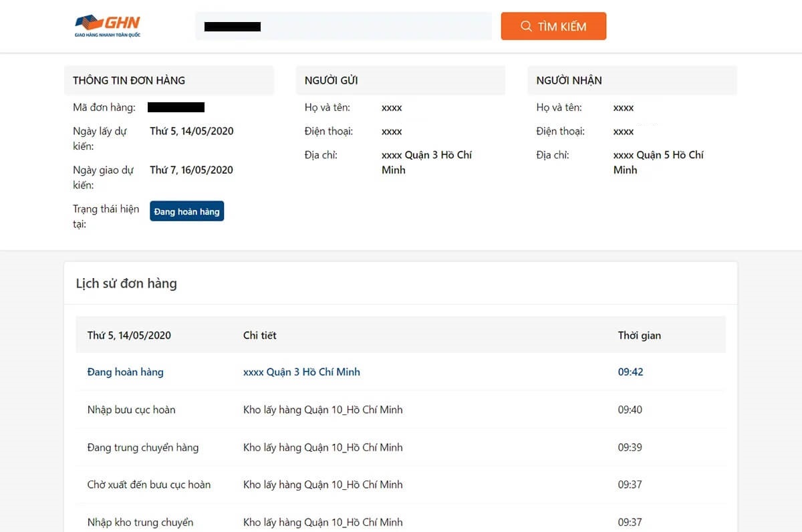This screenshot has height=532, width=802.
Task: Select the Nhập bưu cục hoàn history row
Action: tap(131, 410)
